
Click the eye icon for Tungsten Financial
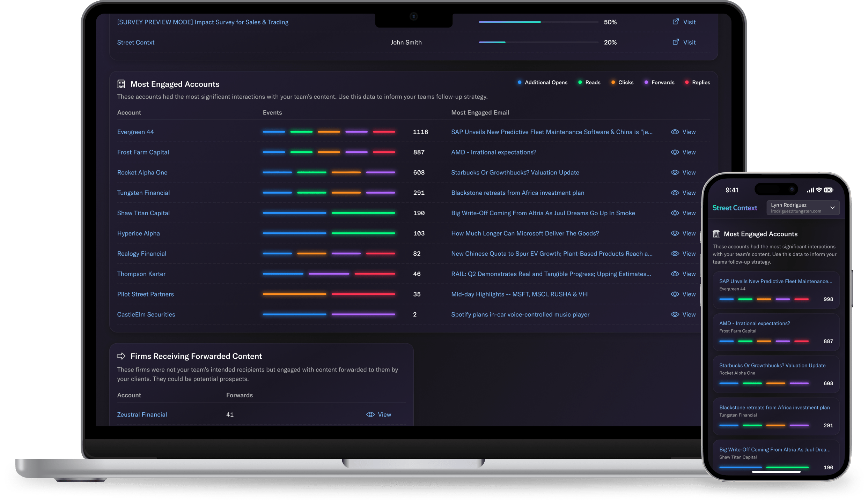pos(675,193)
